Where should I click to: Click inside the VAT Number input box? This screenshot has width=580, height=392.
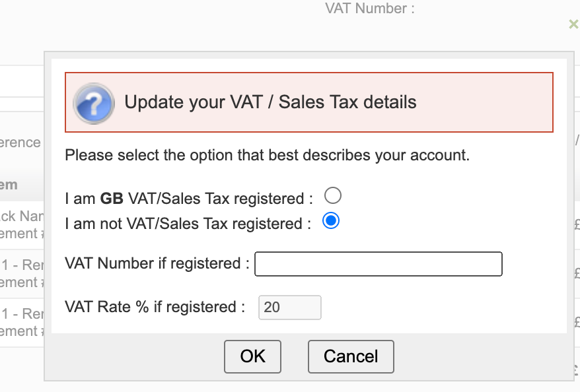click(x=378, y=264)
